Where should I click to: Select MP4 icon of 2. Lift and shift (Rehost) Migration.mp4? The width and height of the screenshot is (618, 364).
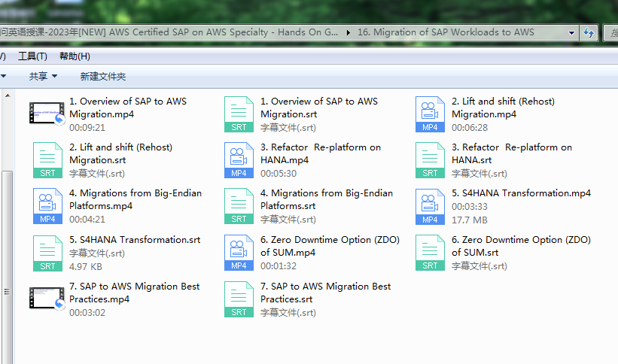click(430, 114)
